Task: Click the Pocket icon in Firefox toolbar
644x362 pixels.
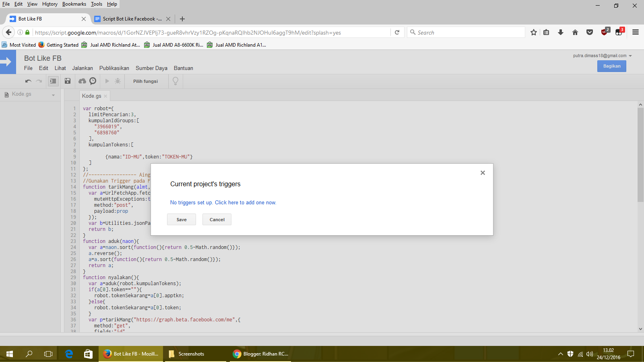Action: click(x=590, y=33)
